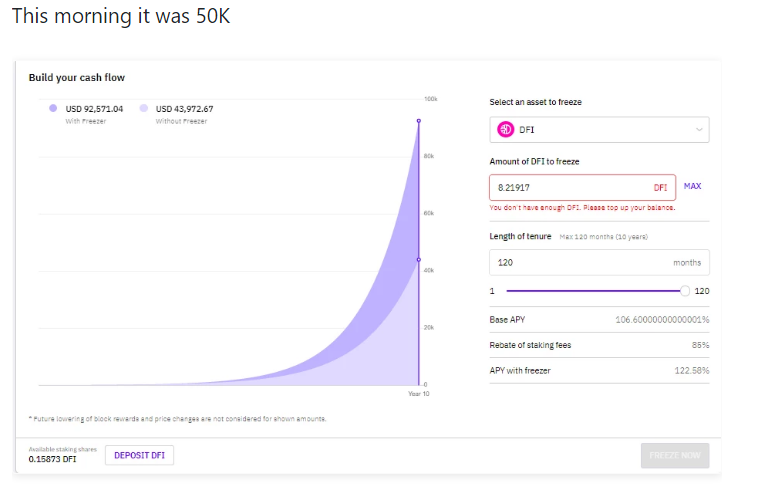This screenshot has width=779, height=499.
Task: Click the Year 10 axis label
Action: [x=419, y=394]
